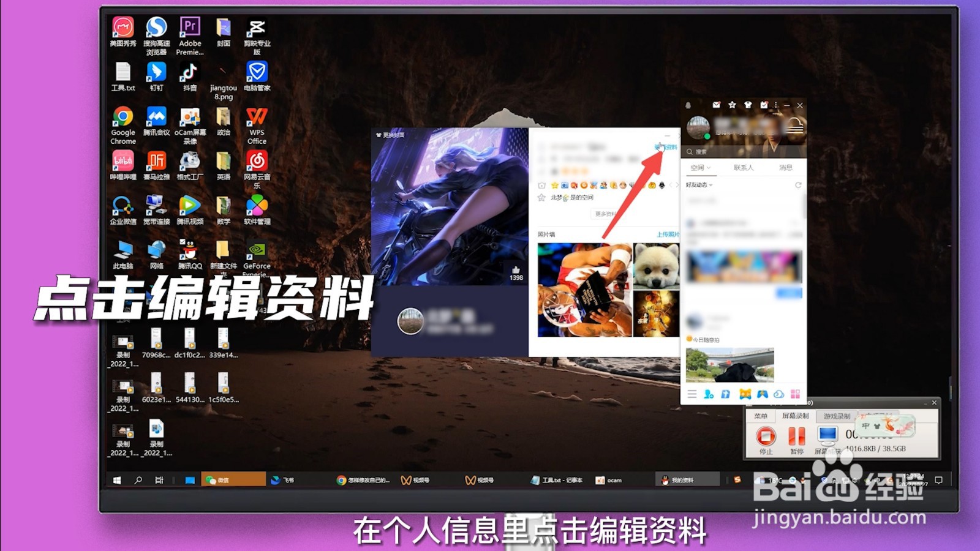Open the application manager grid icon
980x551 pixels.
point(796,394)
